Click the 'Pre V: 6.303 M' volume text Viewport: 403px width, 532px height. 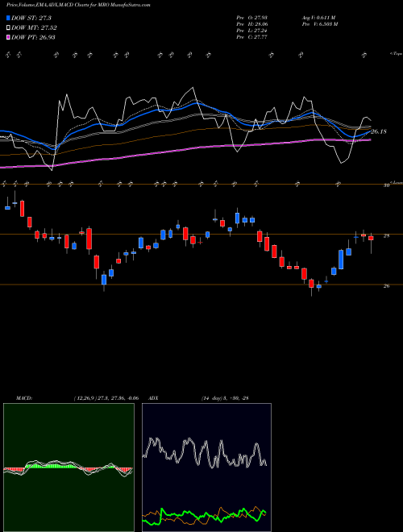point(320,24)
